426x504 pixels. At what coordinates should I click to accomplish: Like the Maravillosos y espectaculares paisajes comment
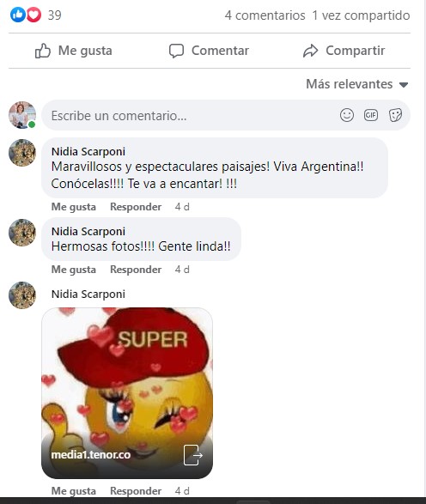(74, 207)
